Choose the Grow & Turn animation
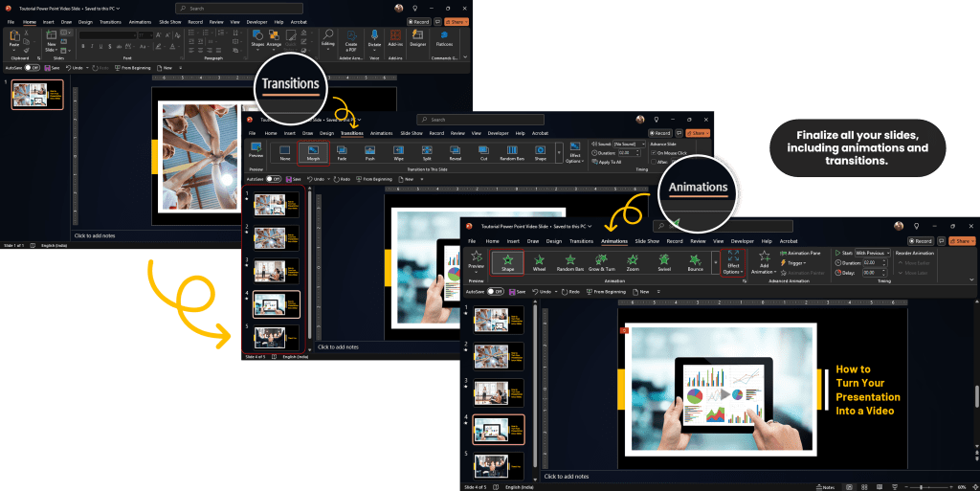Viewport: 980px width, 491px height. coord(601,259)
